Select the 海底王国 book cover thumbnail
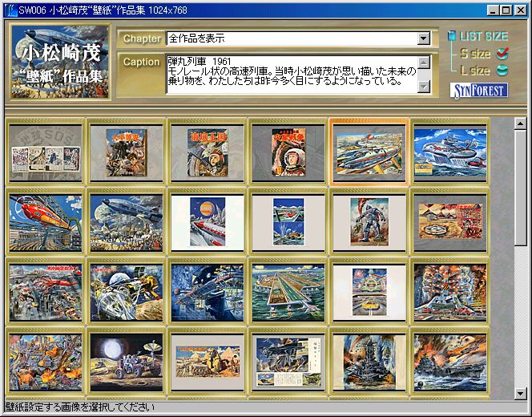Screen dimensions: 532x417 click(208, 153)
